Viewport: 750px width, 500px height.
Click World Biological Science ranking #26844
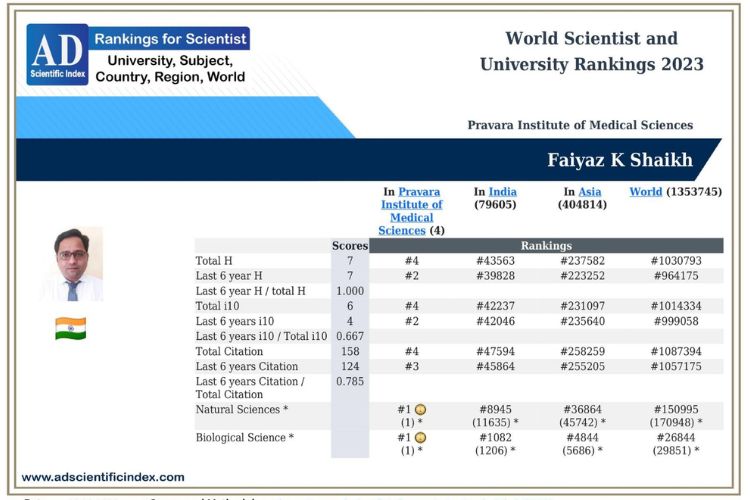(676, 437)
